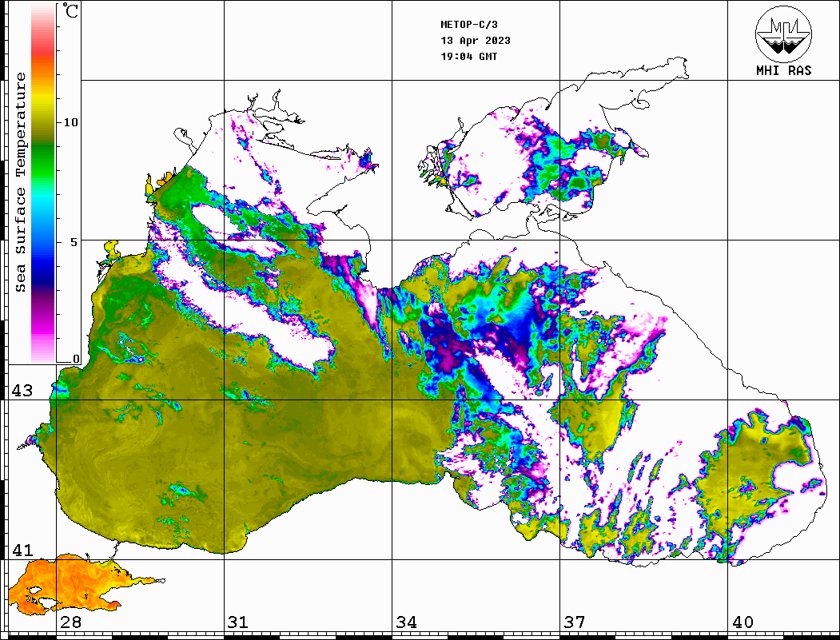Click longitude label '28'
840x640 pixels.
(x=70, y=622)
